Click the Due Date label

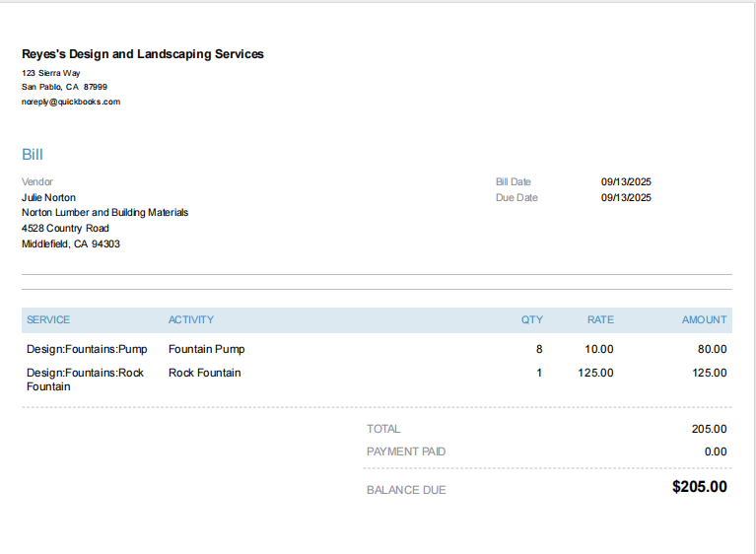tap(516, 198)
